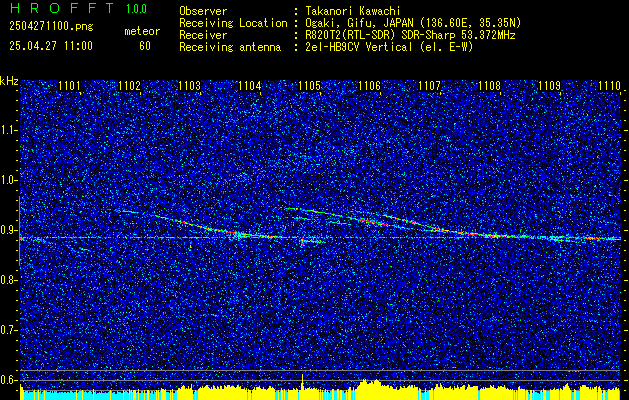The width and height of the screenshot is (629, 400).
Task: Click the 1108 time marker
Action: 489,86
